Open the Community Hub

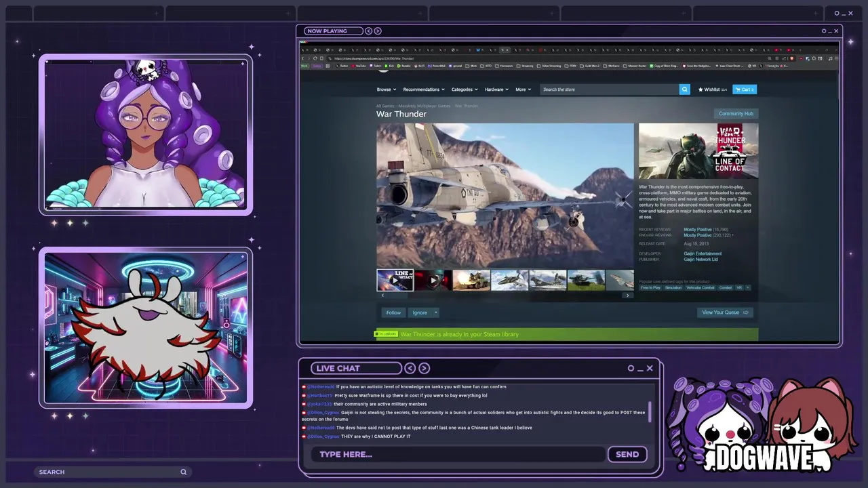tap(736, 114)
